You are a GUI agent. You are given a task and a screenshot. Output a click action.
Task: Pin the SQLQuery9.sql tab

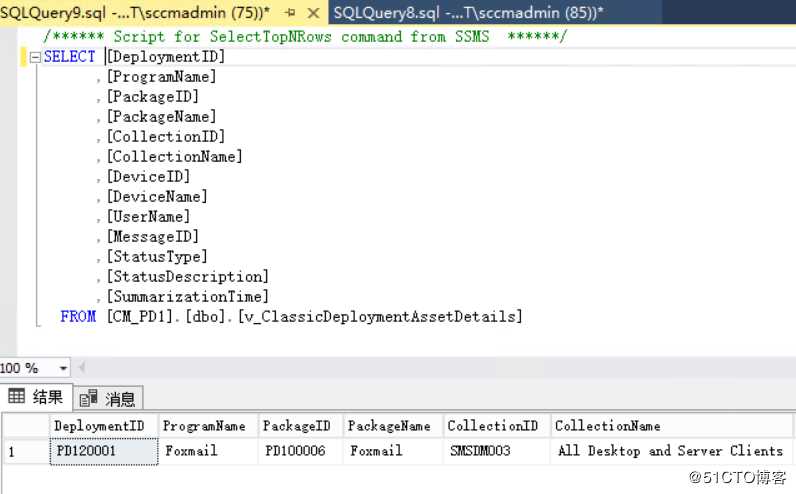click(x=290, y=13)
